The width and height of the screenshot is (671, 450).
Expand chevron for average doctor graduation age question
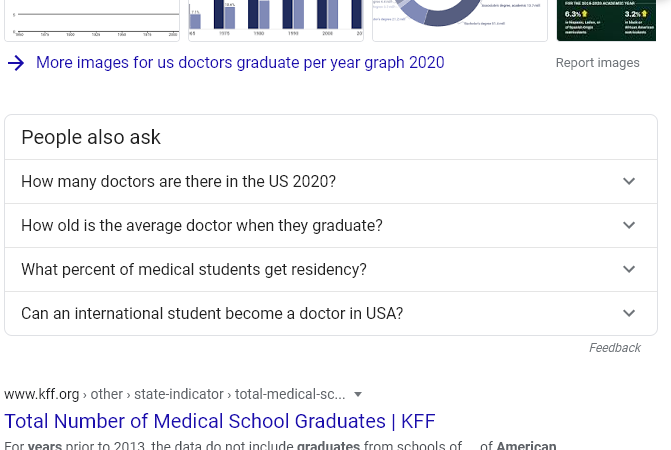point(629,225)
